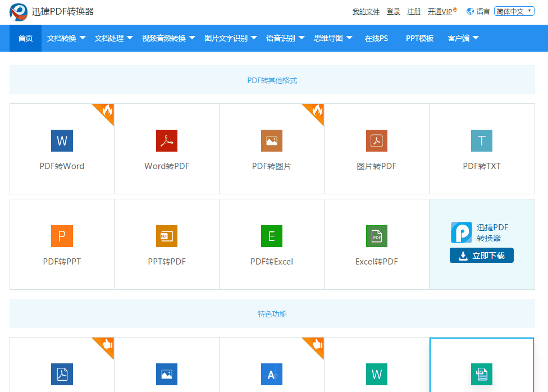Go to the 首页 tab
Image resolution: width=548 pixels, height=392 pixels.
[x=25, y=38]
